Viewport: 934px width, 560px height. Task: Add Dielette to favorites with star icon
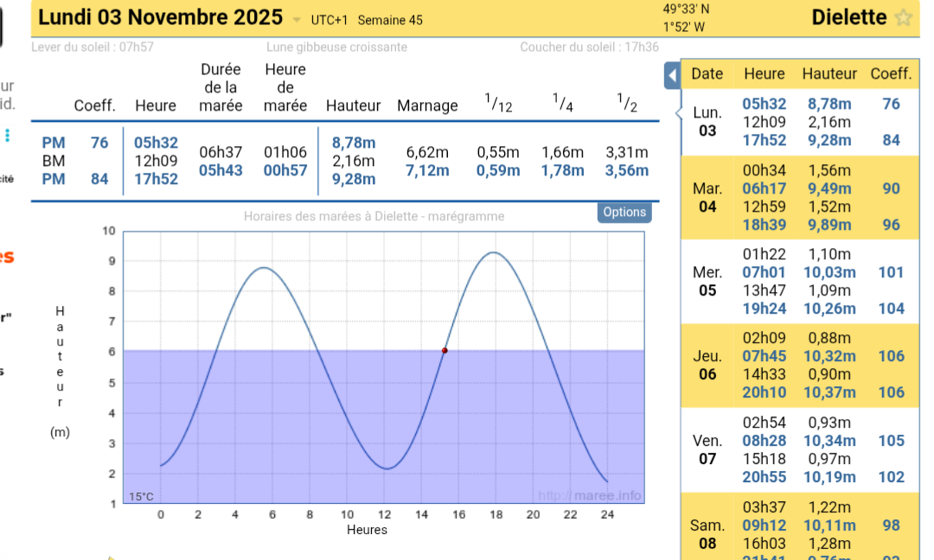coord(904,18)
